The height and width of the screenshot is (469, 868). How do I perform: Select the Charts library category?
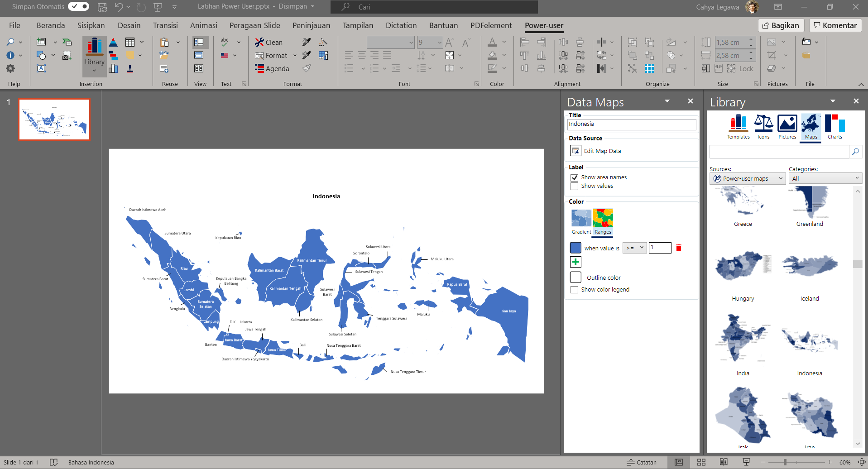[834, 126]
